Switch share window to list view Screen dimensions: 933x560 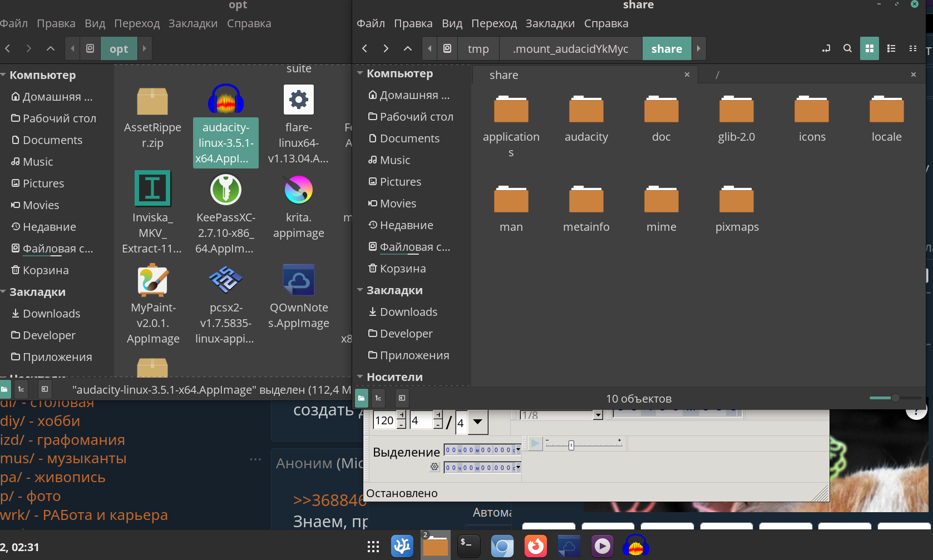(891, 48)
